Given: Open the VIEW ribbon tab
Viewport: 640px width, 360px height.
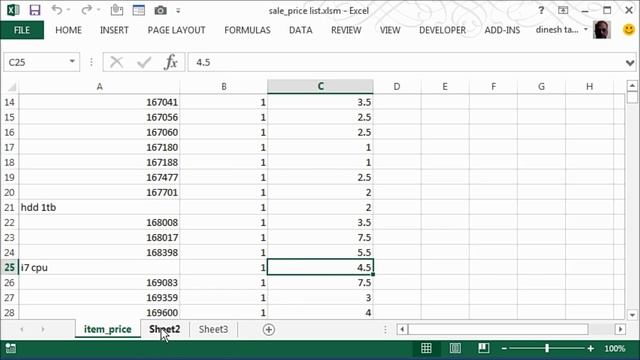Looking at the screenshot, I should pyautogui.click(x=390, y=30).
